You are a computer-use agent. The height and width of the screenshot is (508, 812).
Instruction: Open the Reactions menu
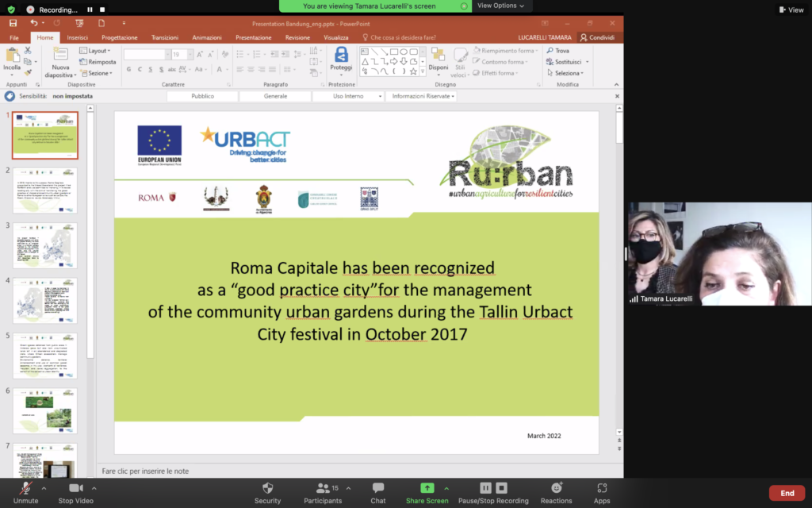click(x=556, y=488)
